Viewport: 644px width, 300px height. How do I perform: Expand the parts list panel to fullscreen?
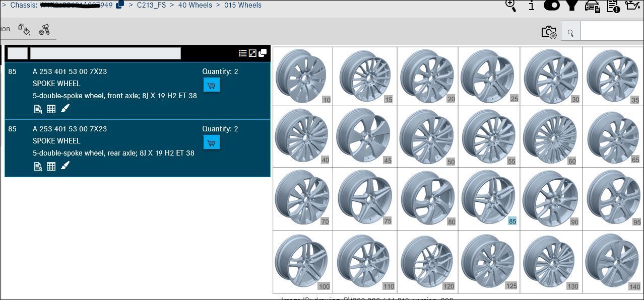[252, 53]
